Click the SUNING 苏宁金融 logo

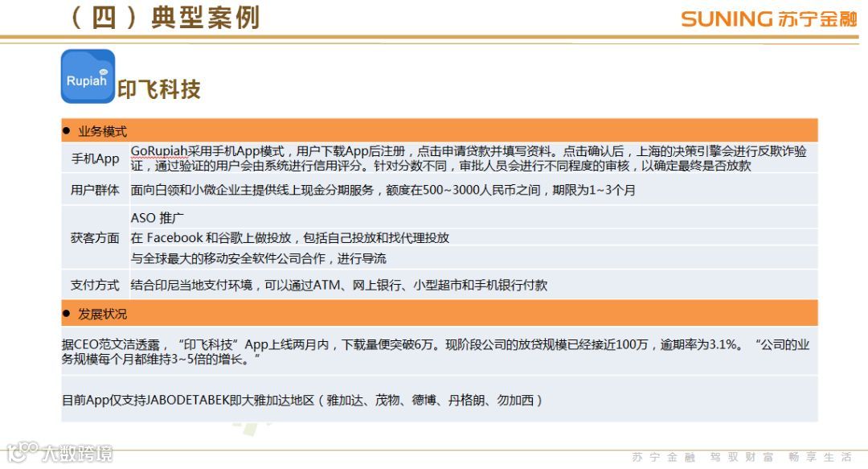coord(769,19)
